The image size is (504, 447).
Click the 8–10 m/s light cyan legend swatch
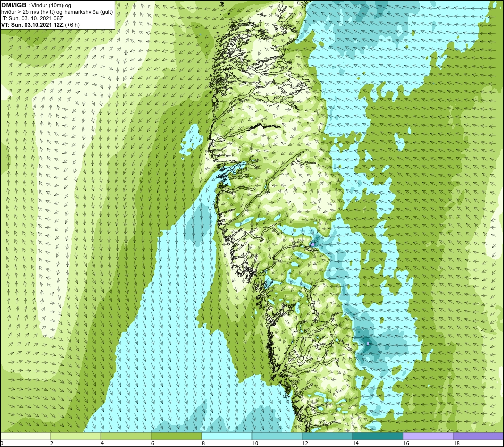(227, 436)
